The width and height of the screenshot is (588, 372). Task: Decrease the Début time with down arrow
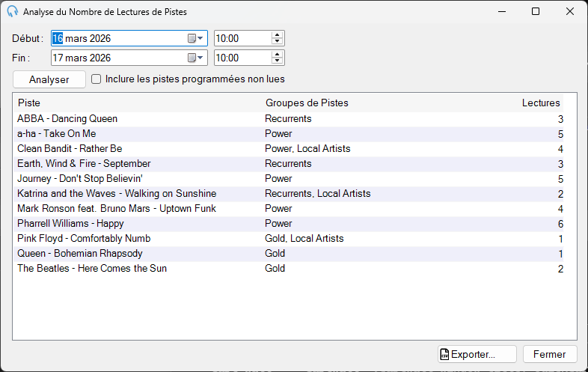click(x=277, y=41)
